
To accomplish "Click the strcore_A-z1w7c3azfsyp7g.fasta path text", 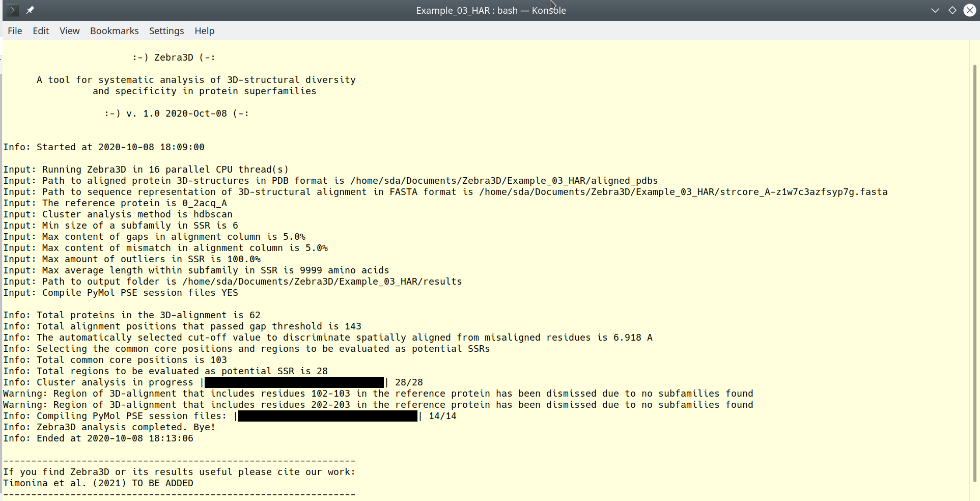I will tap(683, 192).
